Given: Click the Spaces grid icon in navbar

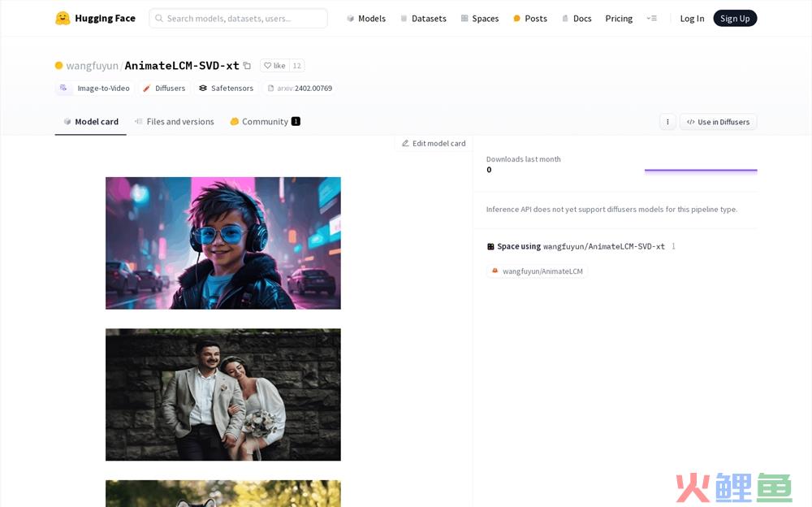Looking at the screenshot, I should click(x=464, y=18).
